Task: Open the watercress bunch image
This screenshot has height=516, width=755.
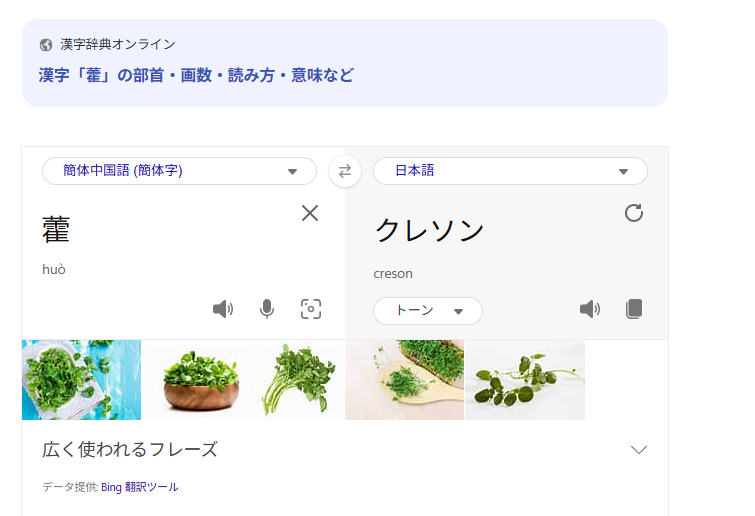Action: pyautogui.click(x=300, y=380)
